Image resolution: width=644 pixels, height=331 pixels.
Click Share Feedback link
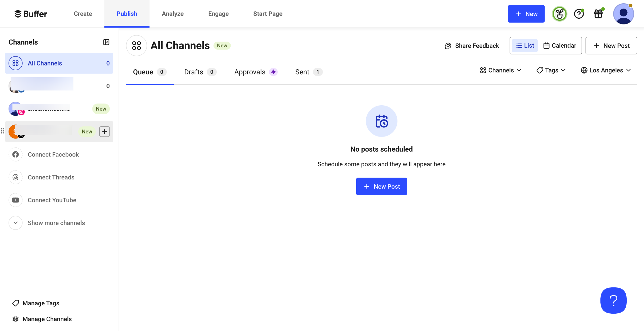[472, 46]
